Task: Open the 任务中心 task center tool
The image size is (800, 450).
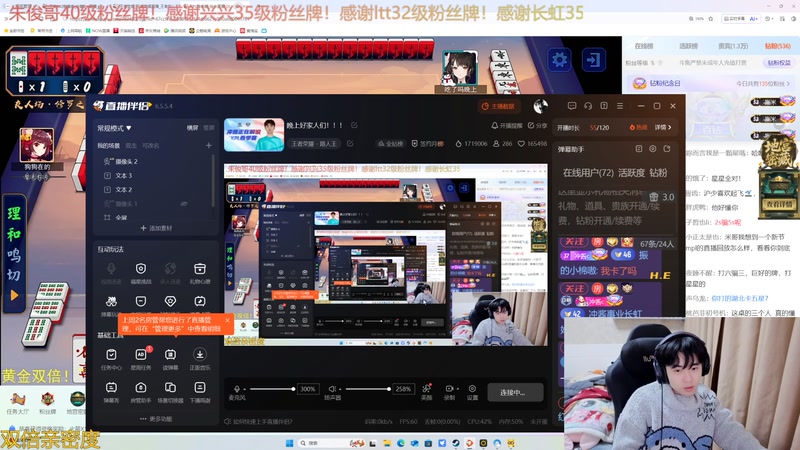Action: tap(111, 359)
